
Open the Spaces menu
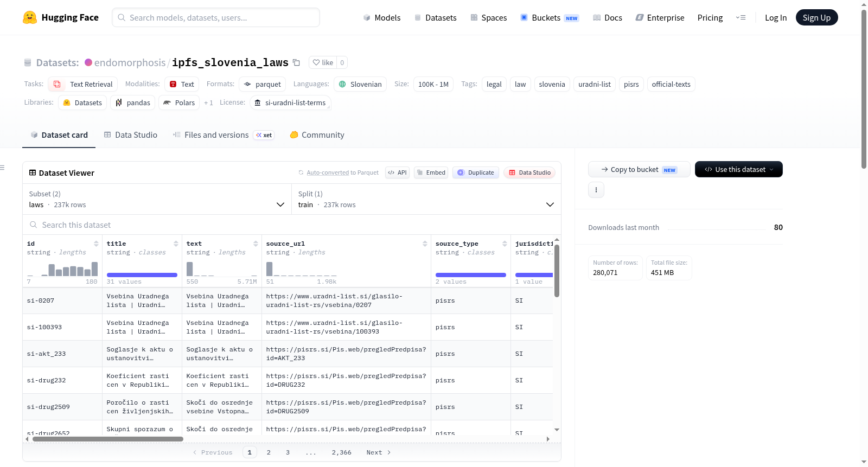pos(489,17)
